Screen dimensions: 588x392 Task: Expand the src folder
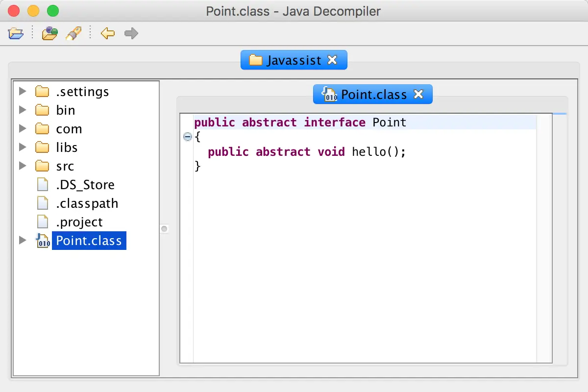23,166
